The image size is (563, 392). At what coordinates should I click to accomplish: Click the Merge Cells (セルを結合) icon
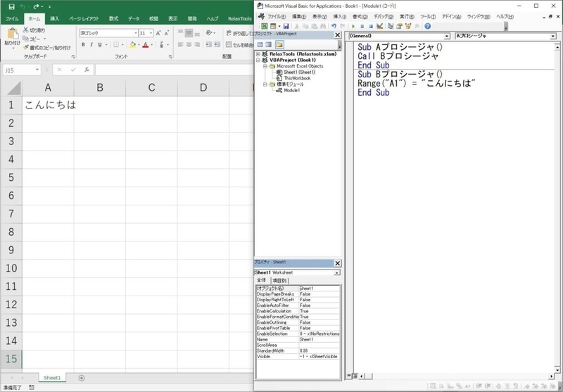pos(229,45)
